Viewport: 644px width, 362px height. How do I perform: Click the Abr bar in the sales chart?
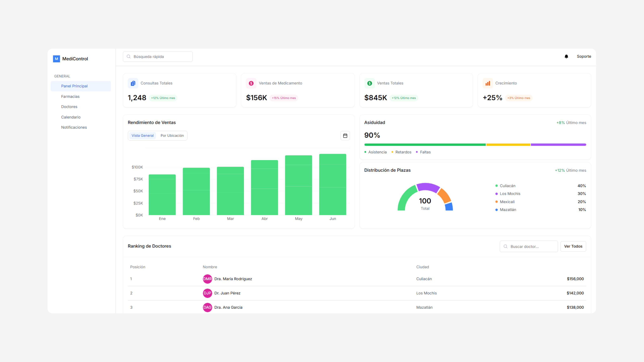(x=264, y=188)
